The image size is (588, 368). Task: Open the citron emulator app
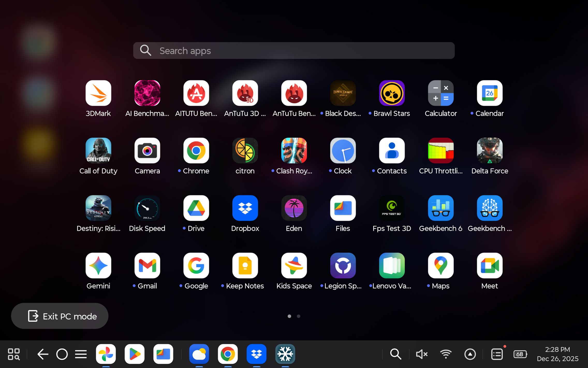[x=245, y=151]
